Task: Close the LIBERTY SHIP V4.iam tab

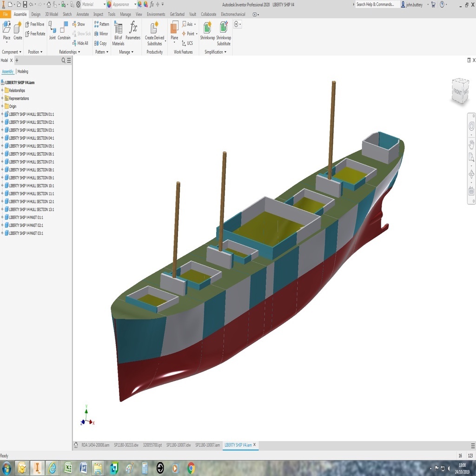Action: 254,444
